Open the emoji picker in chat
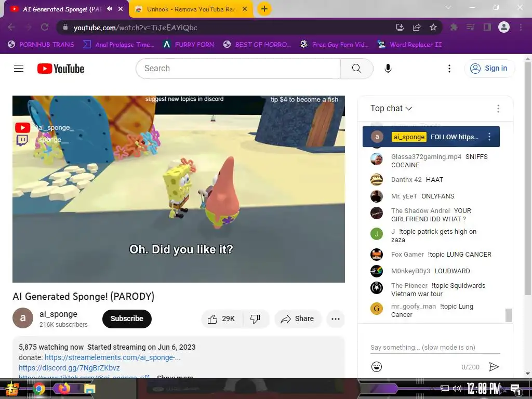 (x=376, y=367)
